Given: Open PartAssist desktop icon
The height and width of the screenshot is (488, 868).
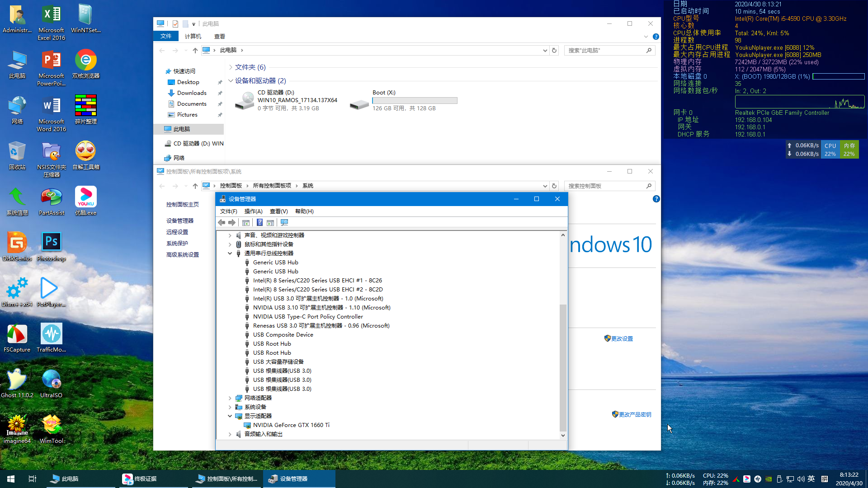Looking at the screenshot, I should point(51,201).
